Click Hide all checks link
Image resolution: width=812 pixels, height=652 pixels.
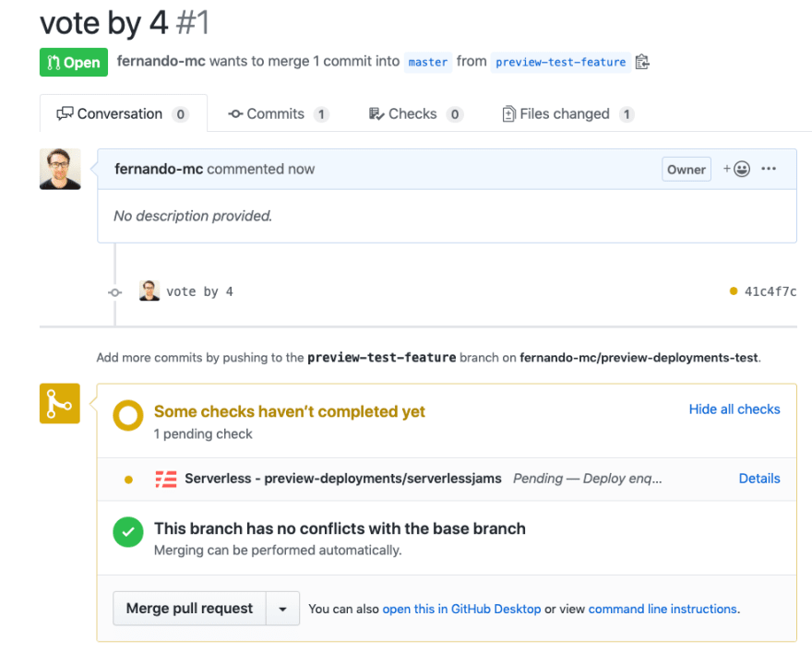point(734,409)
